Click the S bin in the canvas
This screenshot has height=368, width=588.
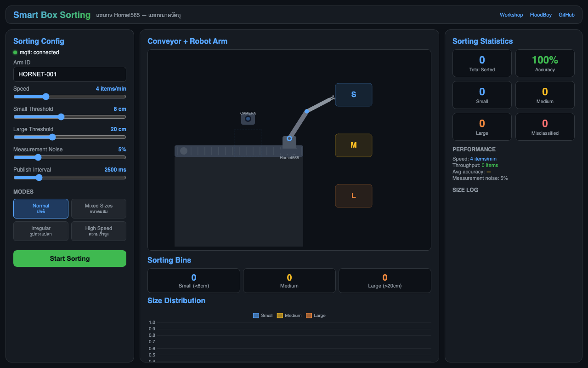(353, 95)
